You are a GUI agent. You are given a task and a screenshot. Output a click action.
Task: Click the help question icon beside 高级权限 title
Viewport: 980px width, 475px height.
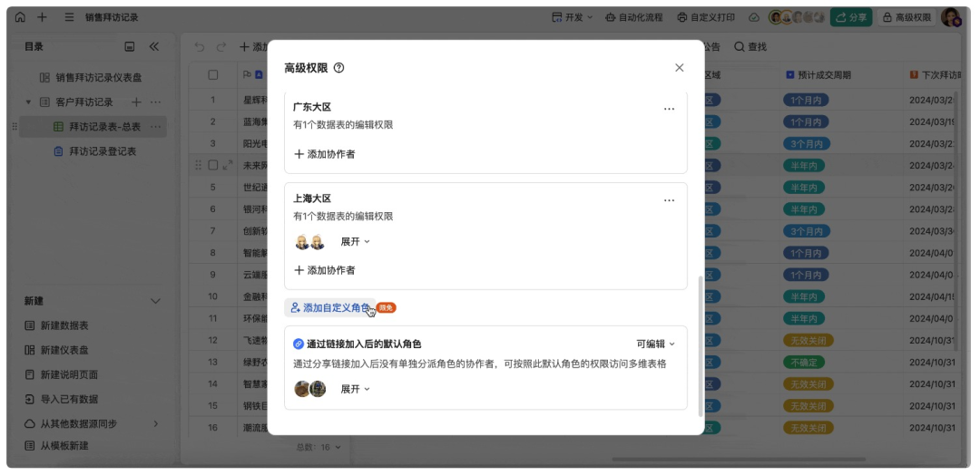tap(338, 68)
